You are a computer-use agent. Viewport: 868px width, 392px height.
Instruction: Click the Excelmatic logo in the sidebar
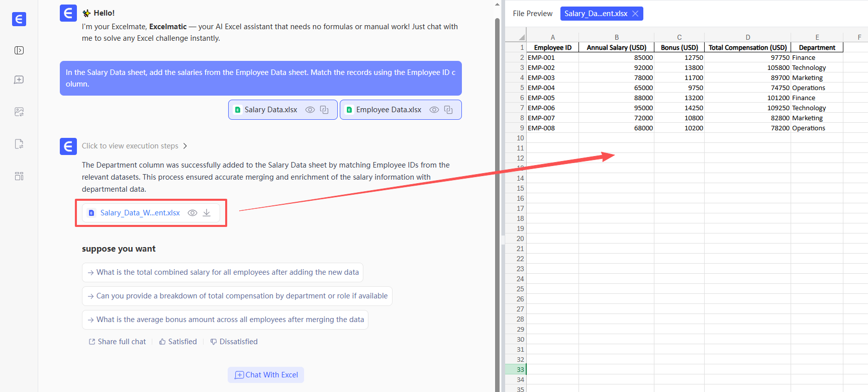tap(19, 19)
